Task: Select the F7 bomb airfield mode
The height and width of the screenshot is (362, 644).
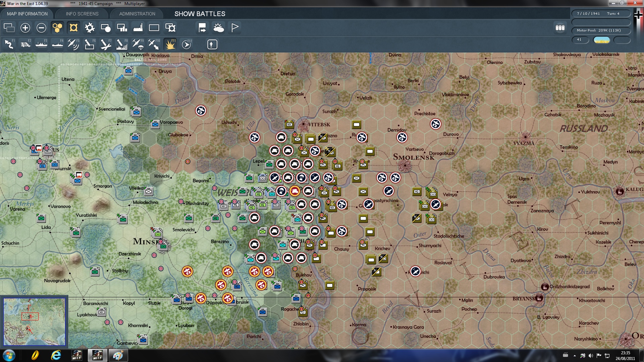Action: click(x=106, y=44)
